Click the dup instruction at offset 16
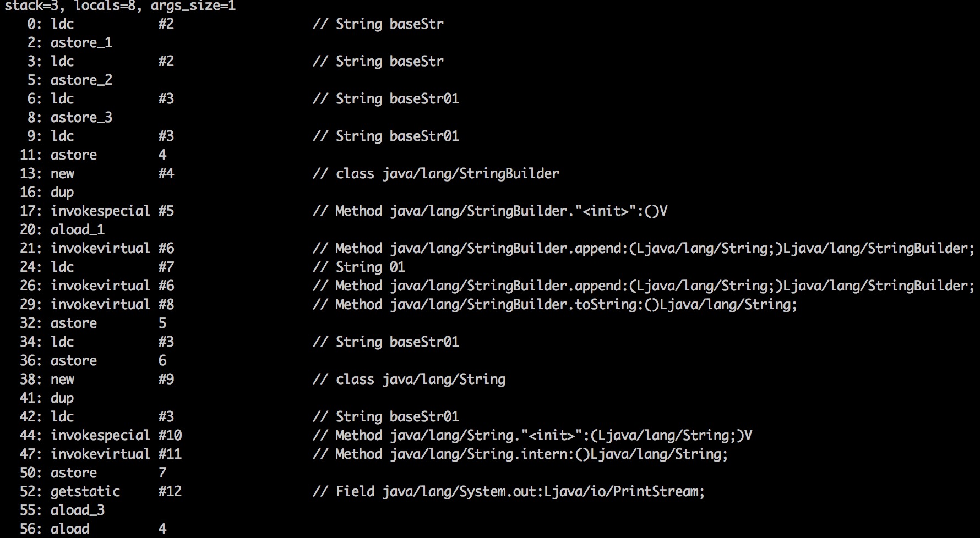This screenshot has width=980, height=538. pyautogui.click(x=62, y=193)
